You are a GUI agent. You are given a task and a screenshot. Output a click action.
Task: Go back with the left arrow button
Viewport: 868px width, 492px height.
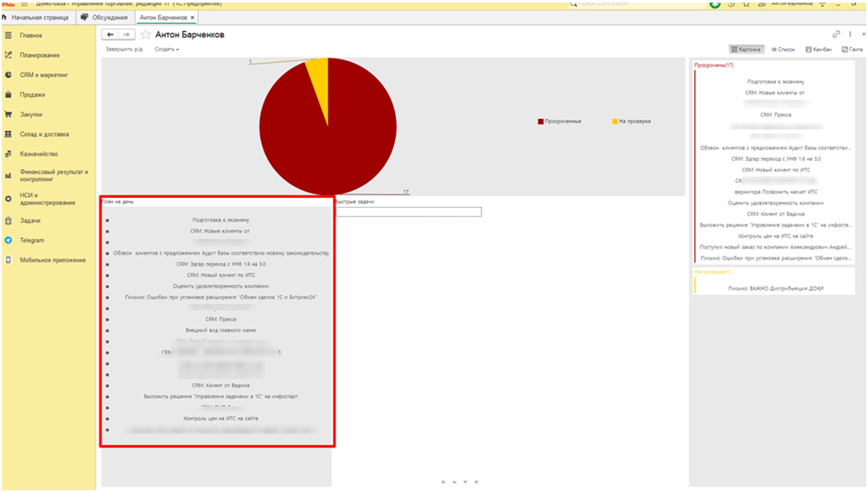click(110, 35)
